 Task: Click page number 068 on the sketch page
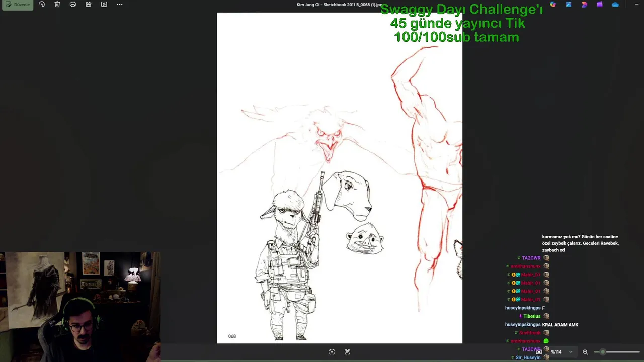(232, 336)
